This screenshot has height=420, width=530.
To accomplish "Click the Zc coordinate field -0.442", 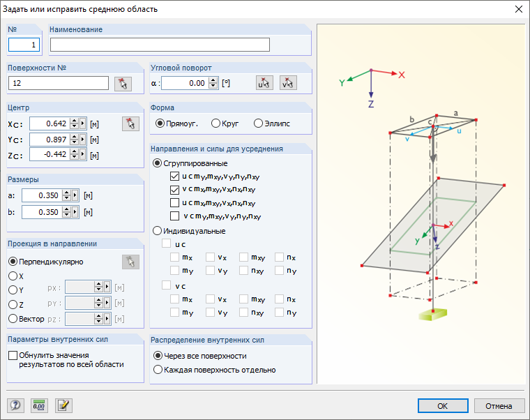I will [x=50, y=155].
